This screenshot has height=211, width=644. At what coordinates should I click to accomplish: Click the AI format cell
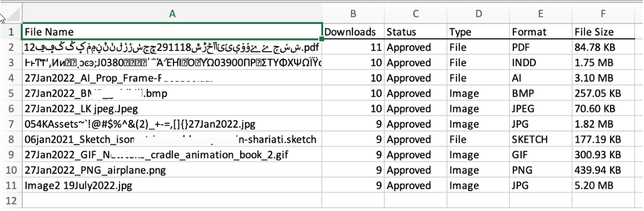pyautogui.click(x=541, y=78)
